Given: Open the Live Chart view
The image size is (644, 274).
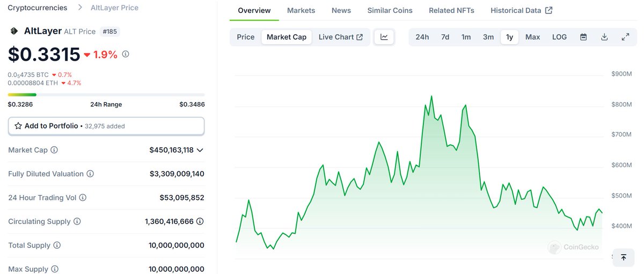Looking at the screenshot, I should pyautogui.click(x=341, y=37).
